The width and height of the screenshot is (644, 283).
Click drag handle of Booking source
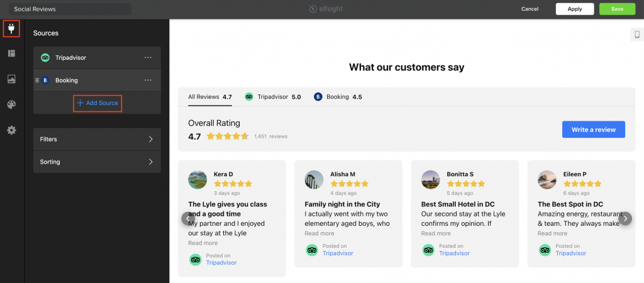pos(37,80)
